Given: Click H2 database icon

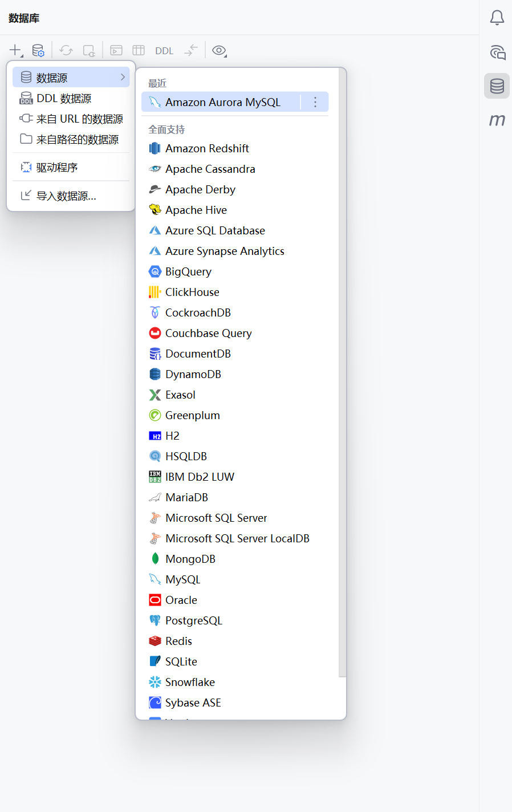Looking at the screenshot, I should point(155,436).
